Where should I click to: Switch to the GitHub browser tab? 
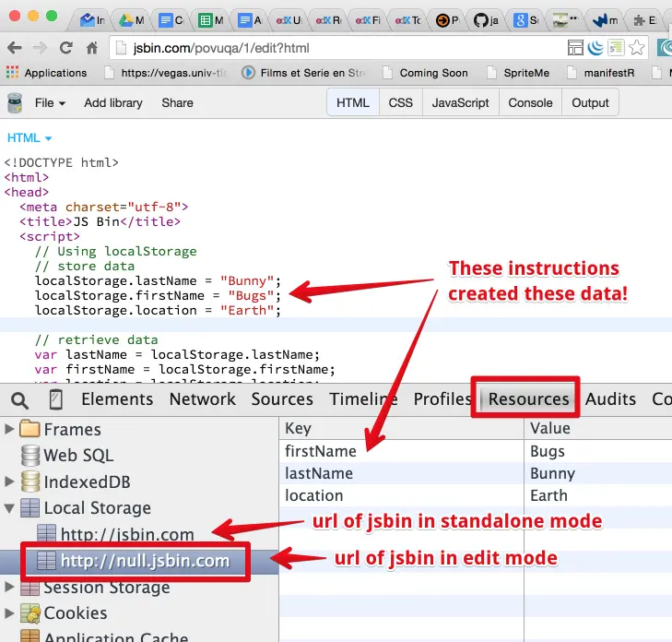[487, 20]
